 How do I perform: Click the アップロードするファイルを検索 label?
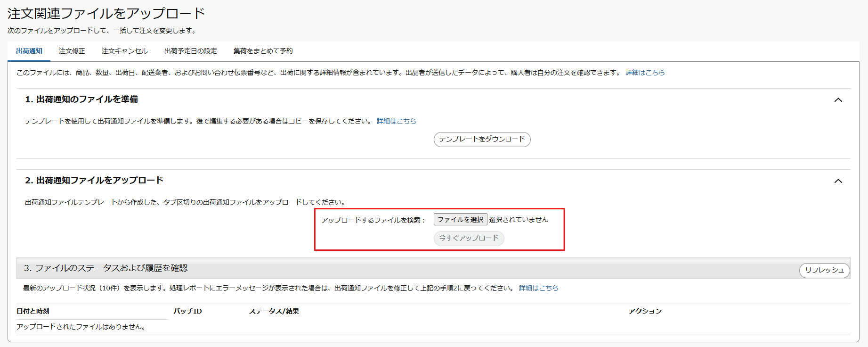tap(373, 220)
